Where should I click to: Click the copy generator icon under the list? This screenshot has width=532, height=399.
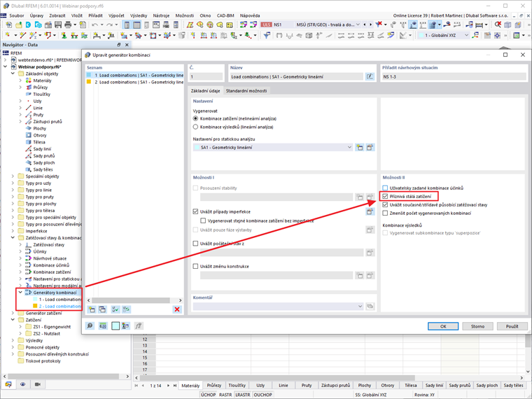102,309
